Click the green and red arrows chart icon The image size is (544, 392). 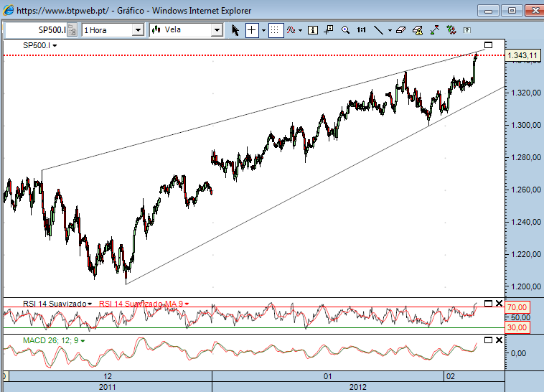[451, 30]
